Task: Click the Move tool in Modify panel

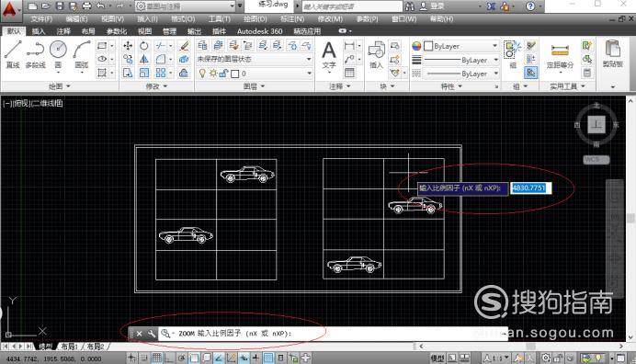Action: pyautogui.click(x=128, y=46)
